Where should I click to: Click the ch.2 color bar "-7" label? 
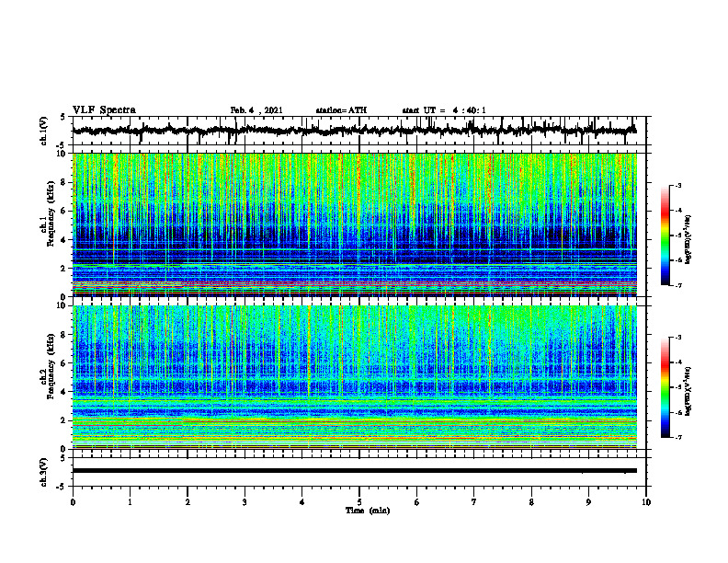coord(678,437)
